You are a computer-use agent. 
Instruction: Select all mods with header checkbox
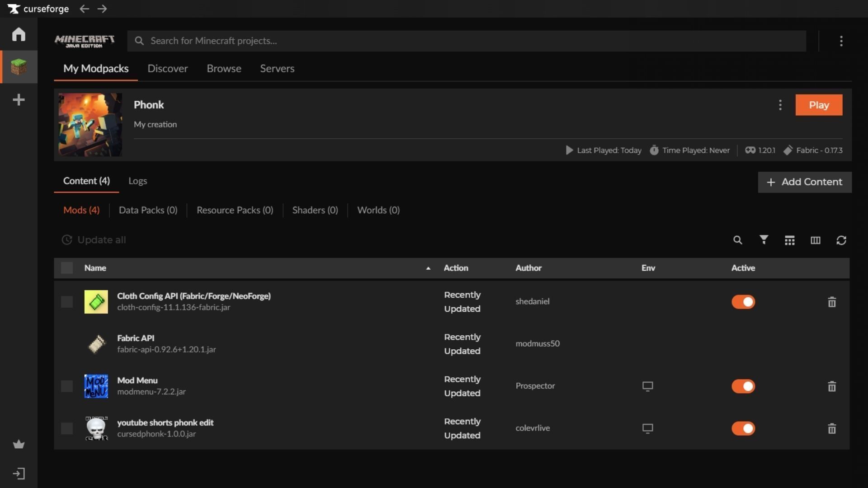pyautogui.click(x=67, y=268)
